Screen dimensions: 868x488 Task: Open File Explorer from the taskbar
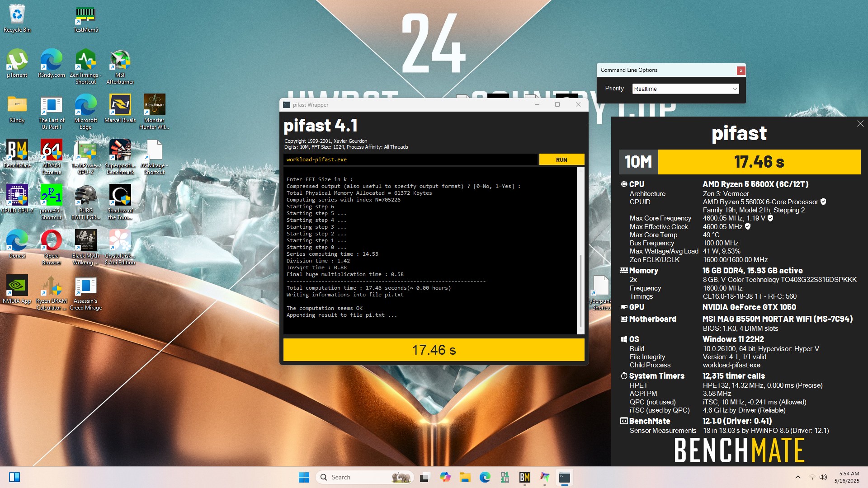click(x=465, y=477)
